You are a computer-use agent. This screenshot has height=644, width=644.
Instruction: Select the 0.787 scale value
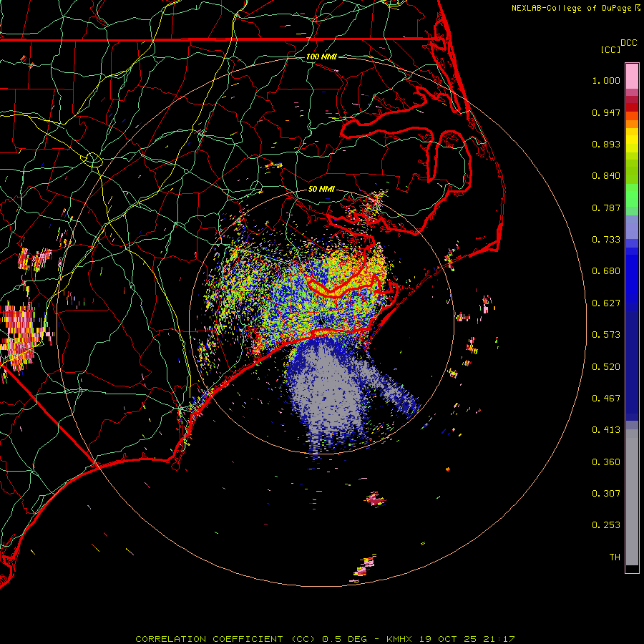[606, 208]
